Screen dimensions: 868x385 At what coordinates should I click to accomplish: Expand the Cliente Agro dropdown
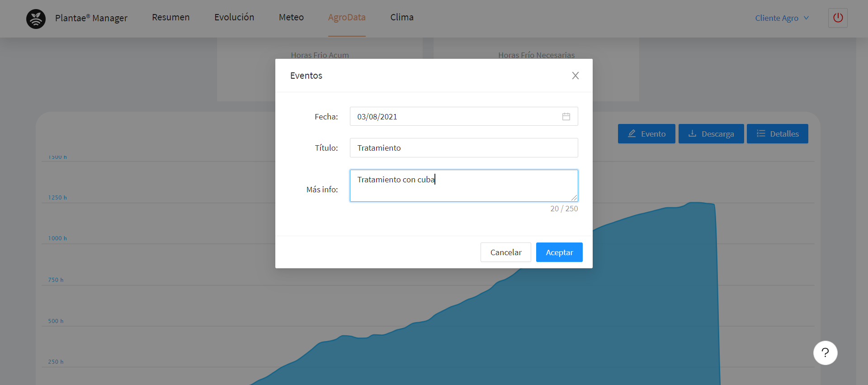(x=776, y=18)
